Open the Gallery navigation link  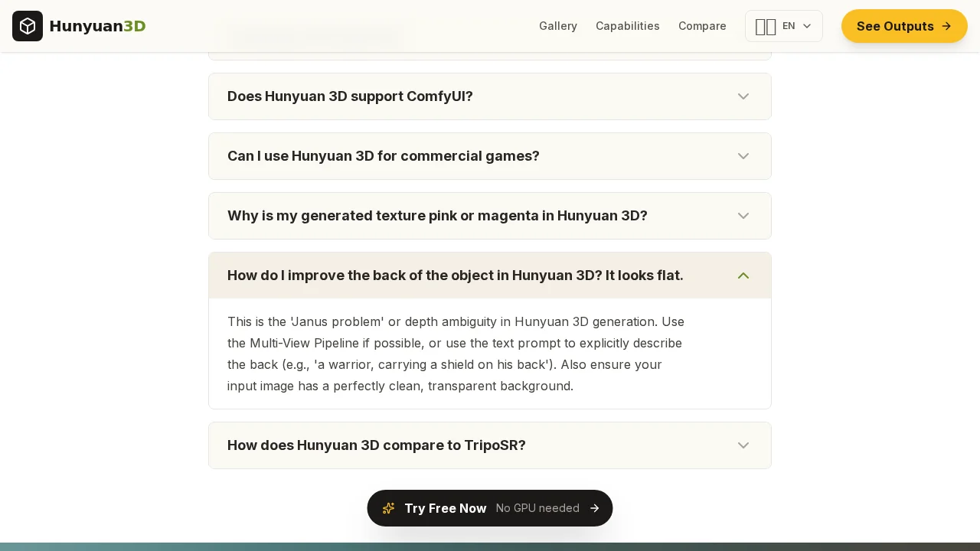click(x=557, y=26)
